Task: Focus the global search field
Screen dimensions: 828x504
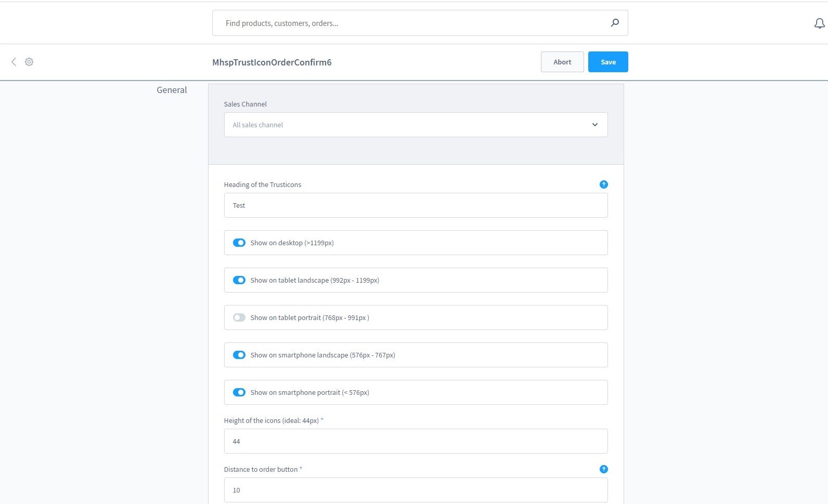Action: pyautogui.click(x=411, y=23)
